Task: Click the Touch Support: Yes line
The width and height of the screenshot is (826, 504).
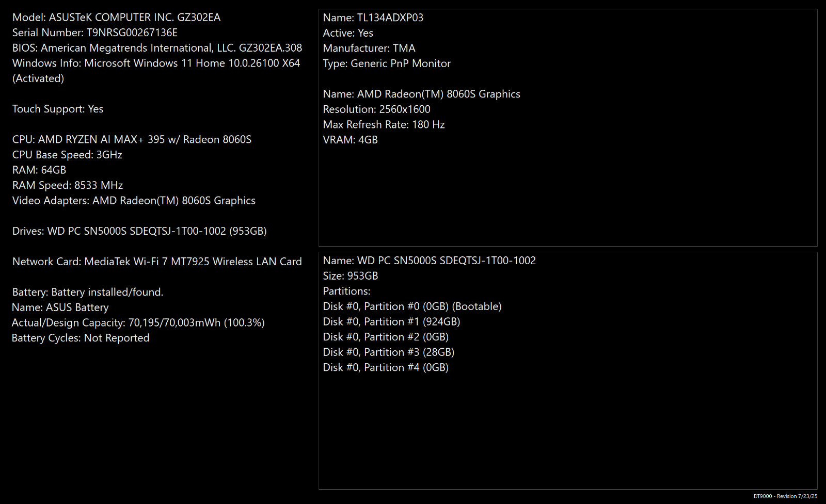Action: 58,109
